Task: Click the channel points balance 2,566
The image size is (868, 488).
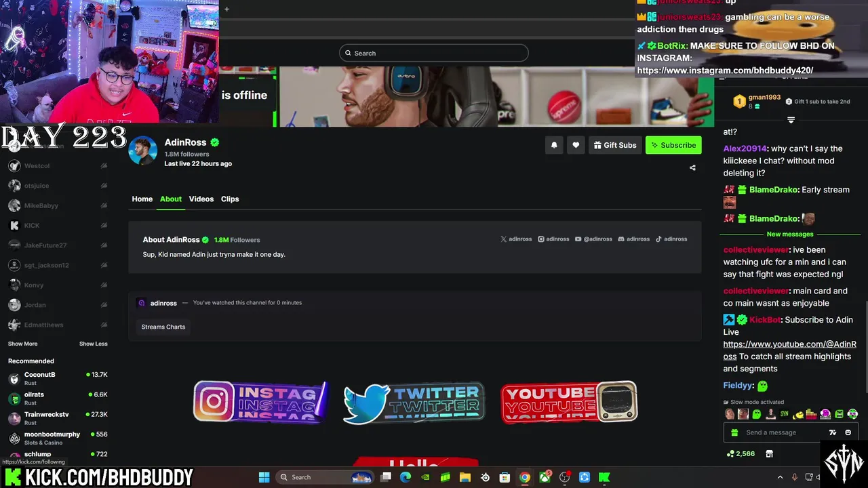Action: pos(741,453)
